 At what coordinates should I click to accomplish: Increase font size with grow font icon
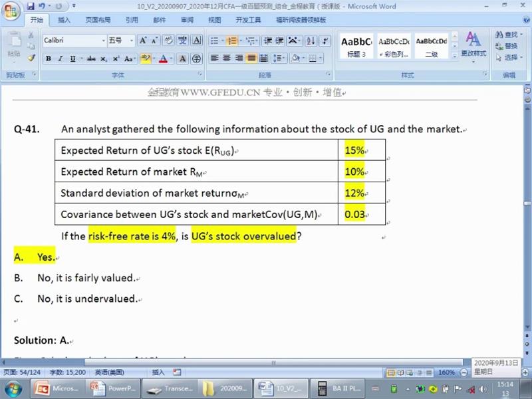click(143, 41)
